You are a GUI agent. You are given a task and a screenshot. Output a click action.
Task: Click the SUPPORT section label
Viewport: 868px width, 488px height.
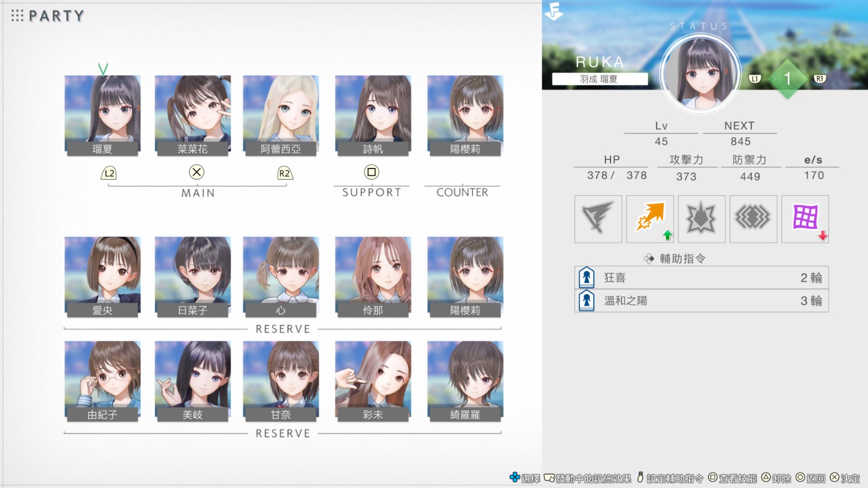[371, 192]
